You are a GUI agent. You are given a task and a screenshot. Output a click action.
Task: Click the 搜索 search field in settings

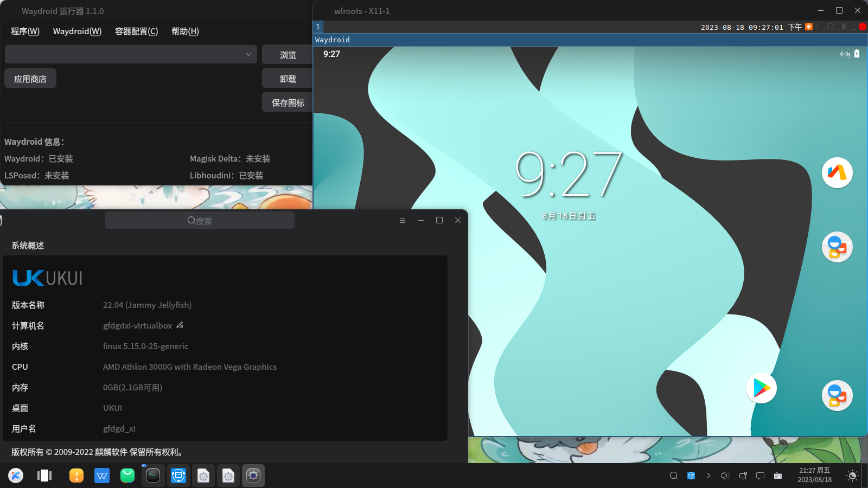200,220
